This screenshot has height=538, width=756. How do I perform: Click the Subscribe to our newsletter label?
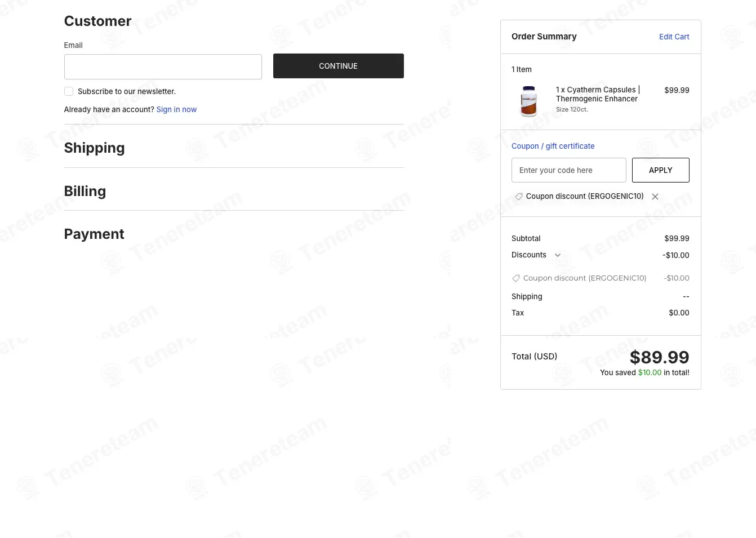127,91
